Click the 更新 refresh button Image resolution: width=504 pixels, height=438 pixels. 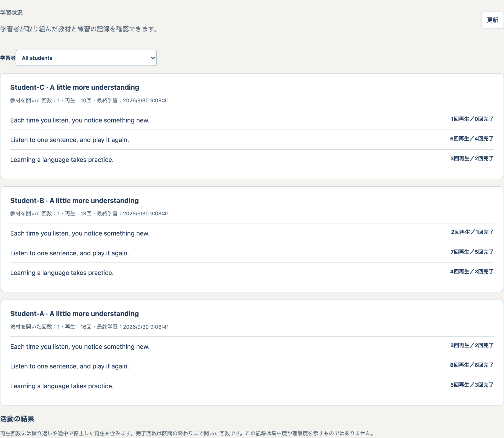coord(492,20)
